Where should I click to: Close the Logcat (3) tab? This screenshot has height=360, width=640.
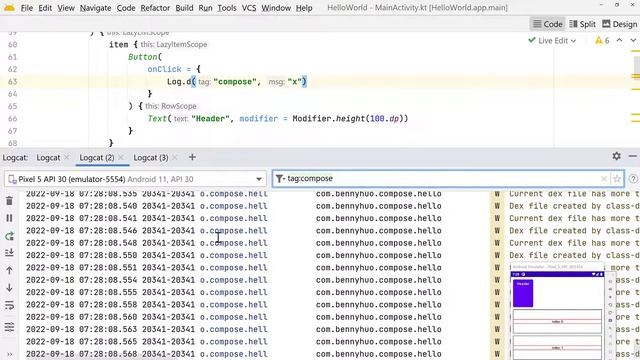(x=175, y=157)
